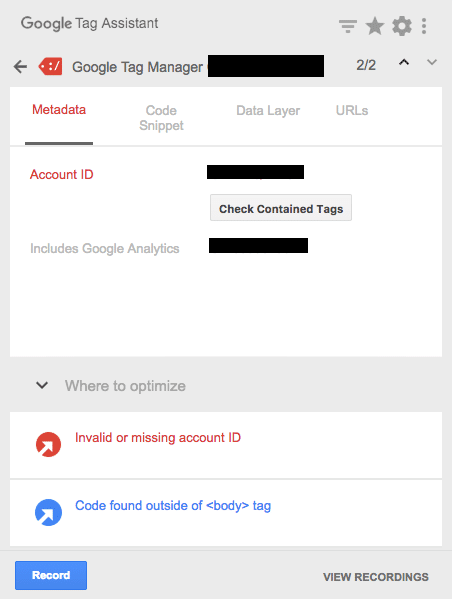
Task: Select the Metadata tab
Action: pos(59,110)
